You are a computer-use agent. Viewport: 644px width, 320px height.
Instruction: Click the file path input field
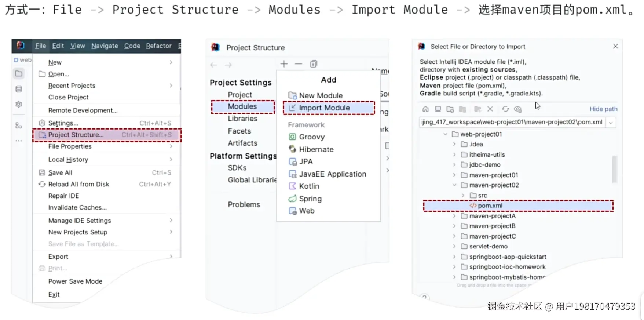click(x=512, y=122)
